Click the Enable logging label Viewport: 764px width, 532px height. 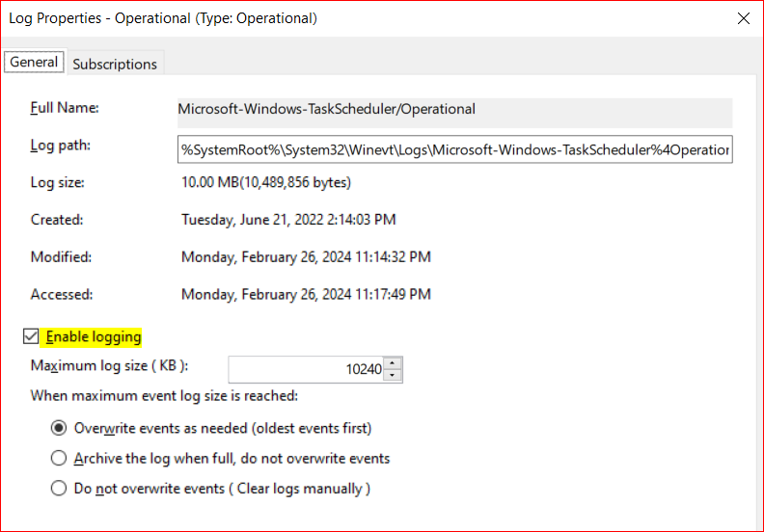pyautogui.click(x=94, y=336)
